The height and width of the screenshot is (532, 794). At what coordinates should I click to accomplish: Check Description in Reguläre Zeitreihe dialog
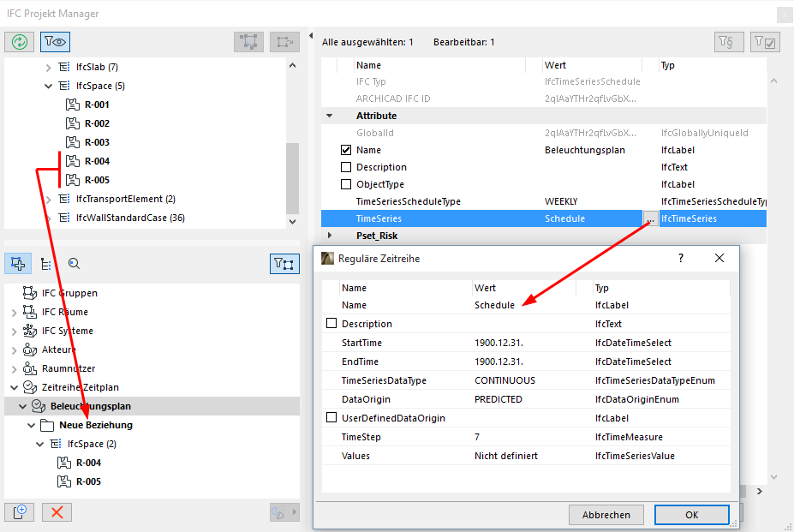coord(331,323)
